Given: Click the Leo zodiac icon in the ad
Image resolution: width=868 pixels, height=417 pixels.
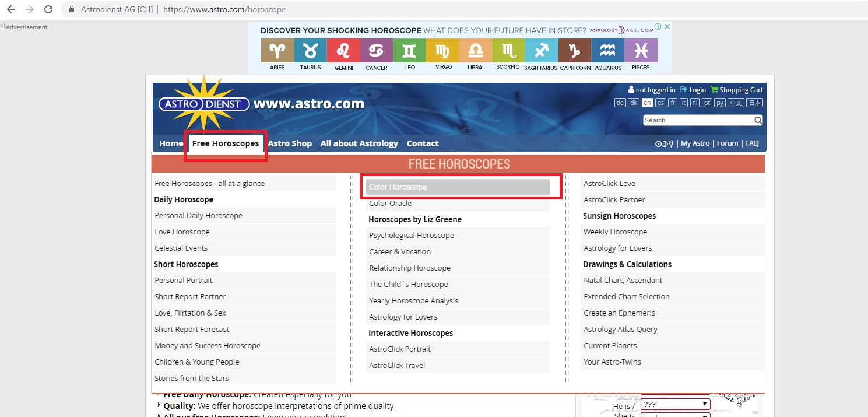Looking at the screenshot, I should (409, 51).
